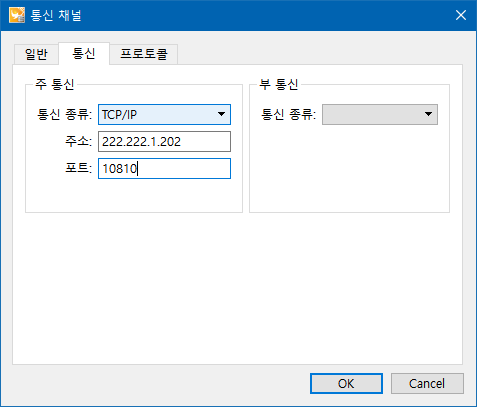477x407 pixels.
Task: Confirm settings with the OK button
Action: 346,384
